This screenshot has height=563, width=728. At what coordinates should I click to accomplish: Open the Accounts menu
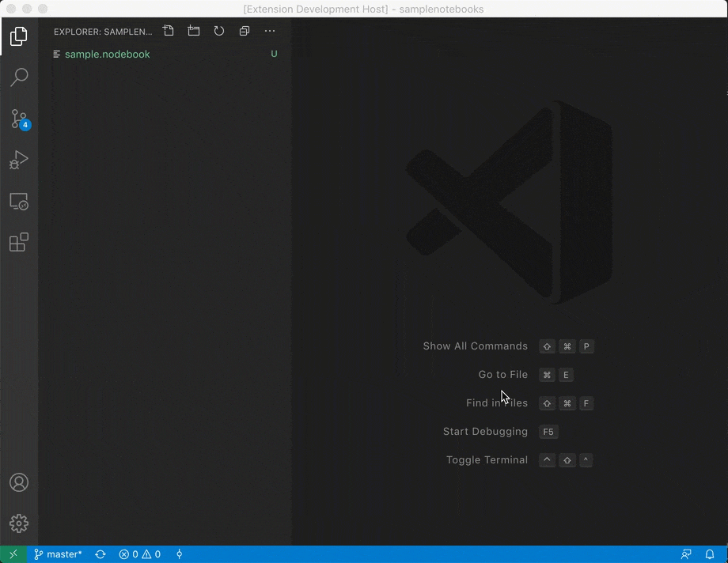point(19,482)
